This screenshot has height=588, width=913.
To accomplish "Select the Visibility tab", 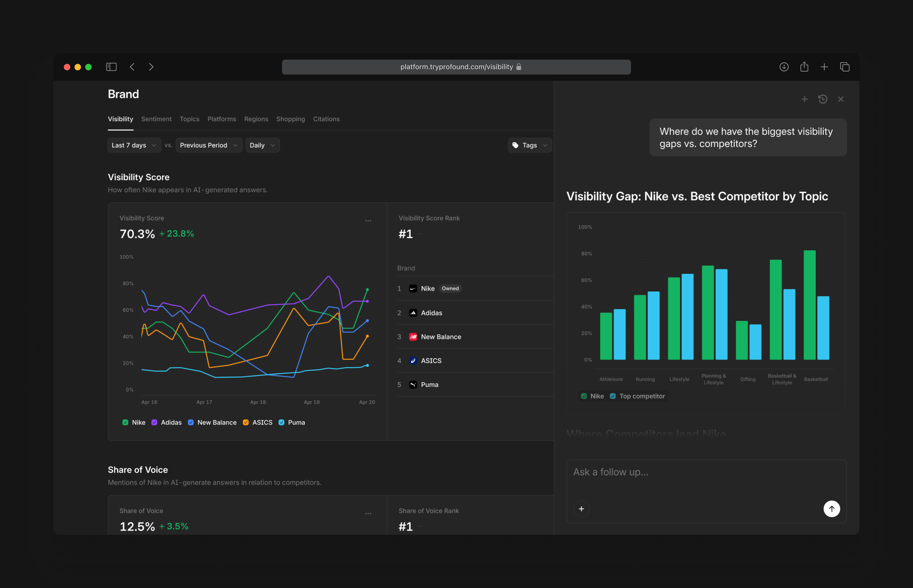I will 121,119.
